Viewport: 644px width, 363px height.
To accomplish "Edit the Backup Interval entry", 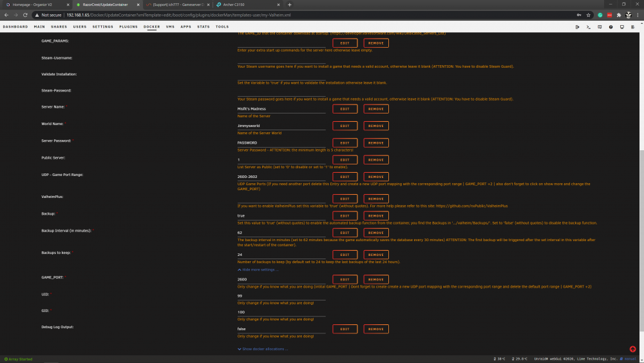I will click(345, 233).
